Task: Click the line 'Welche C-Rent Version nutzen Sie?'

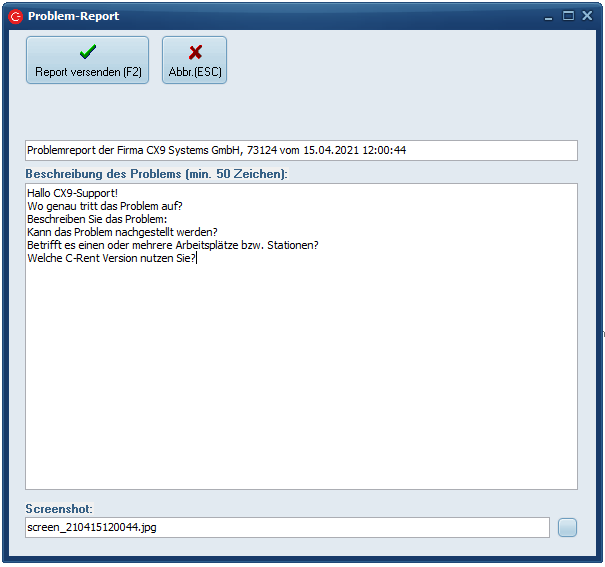Action: (x=111, y=258)
